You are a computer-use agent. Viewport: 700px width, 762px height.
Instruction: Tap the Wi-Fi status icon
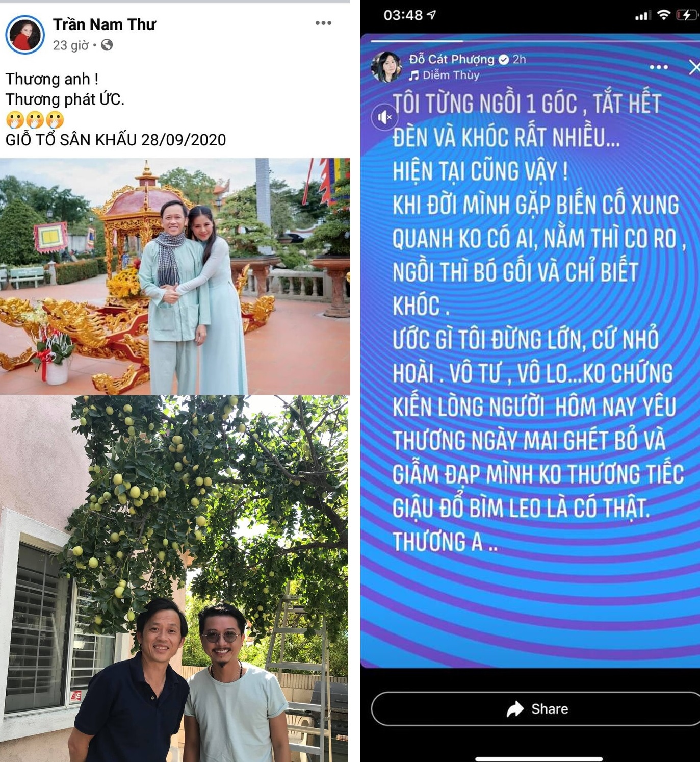(x=663, y=15)
